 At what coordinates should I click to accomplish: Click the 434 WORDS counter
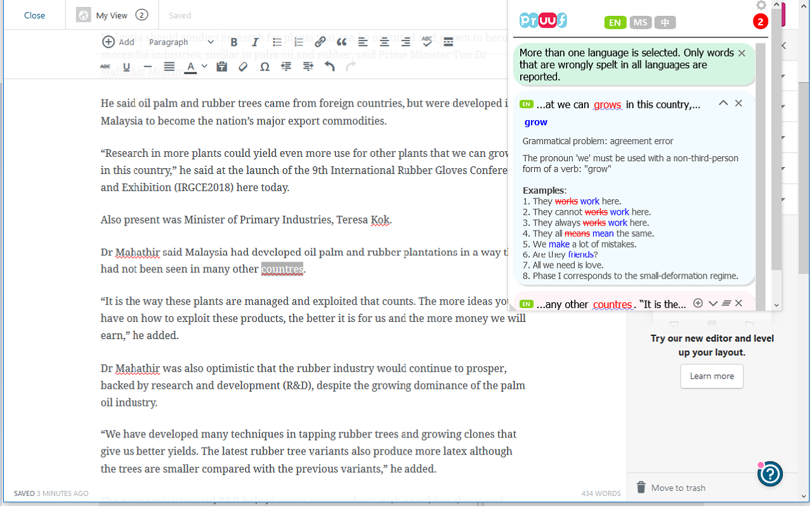601,493
